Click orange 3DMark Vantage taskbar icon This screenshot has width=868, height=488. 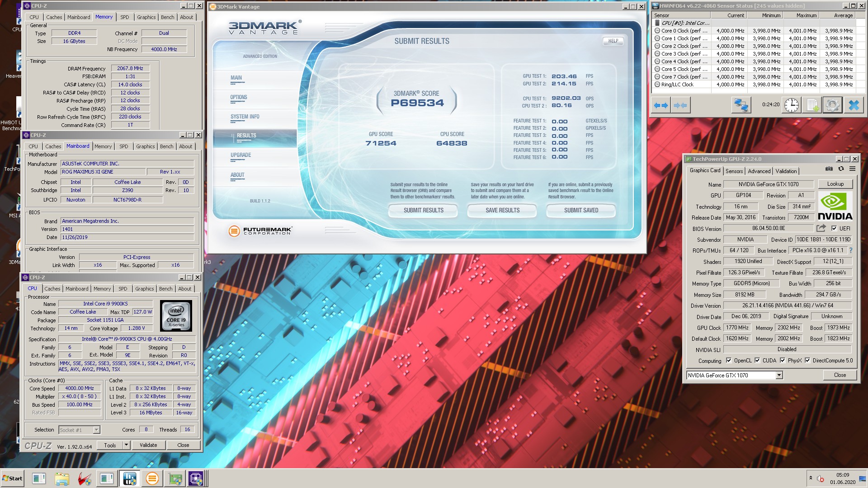[152, 479]
